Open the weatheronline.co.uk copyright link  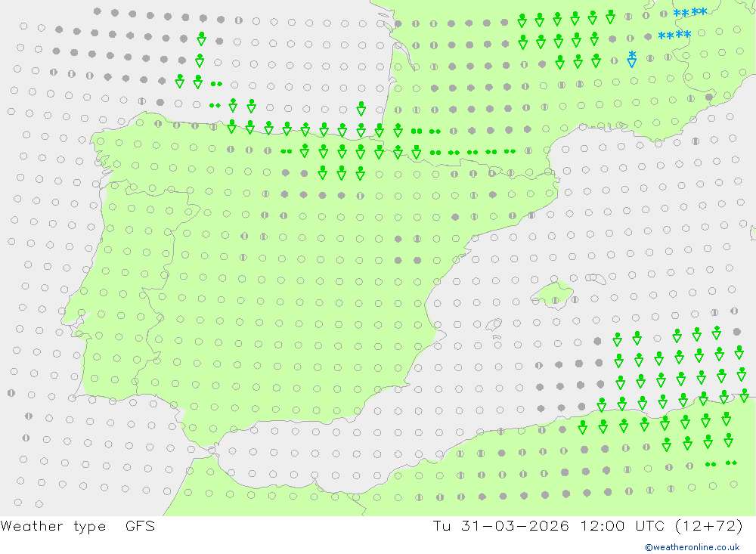tap(692, 547)
